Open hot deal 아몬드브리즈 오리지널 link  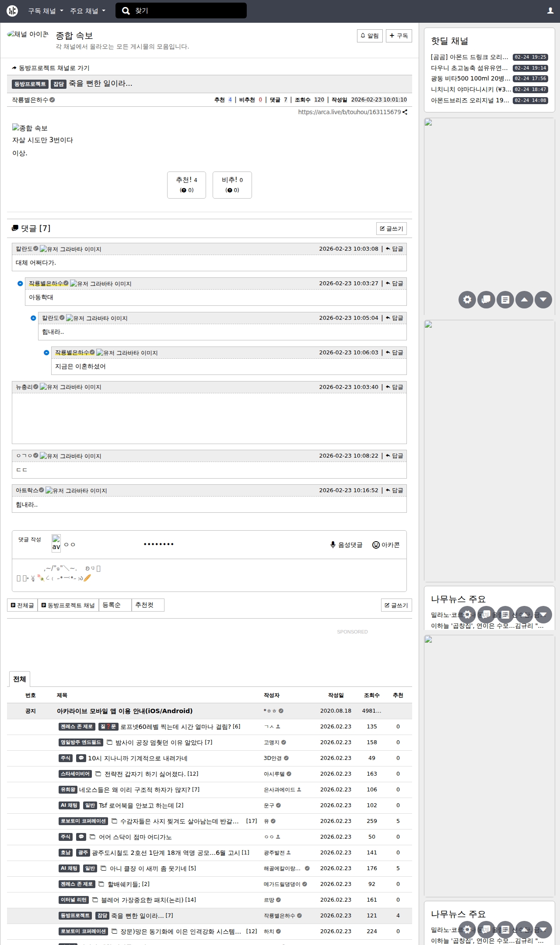(x=470, y=100)
